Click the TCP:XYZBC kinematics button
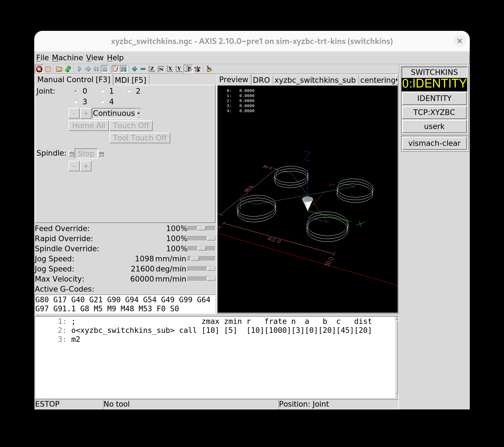504x447 pixels. click(x=434, y=112)
